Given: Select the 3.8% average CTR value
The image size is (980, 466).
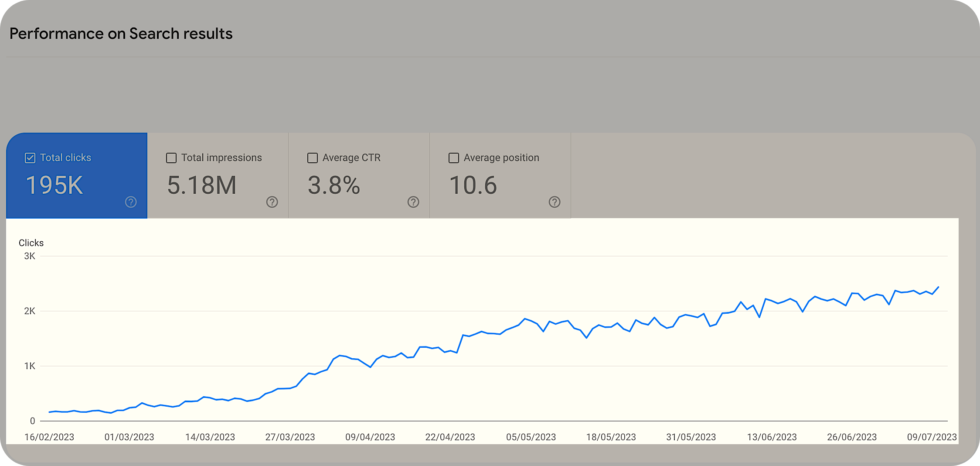Looking at the screenshot, I should click(334, 185).
